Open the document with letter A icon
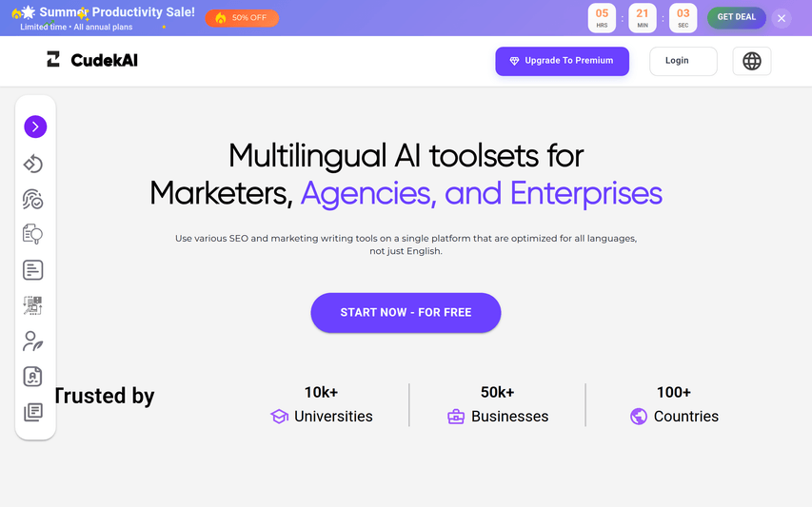Image resolution: width=812 pixels, height=507 pixels. tap(33, 377)
